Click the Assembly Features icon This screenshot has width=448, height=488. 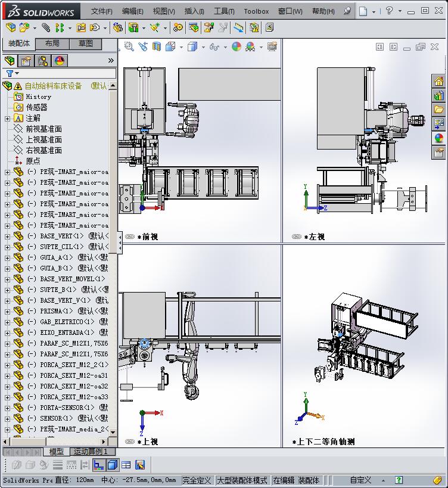(x=133, y=27)
